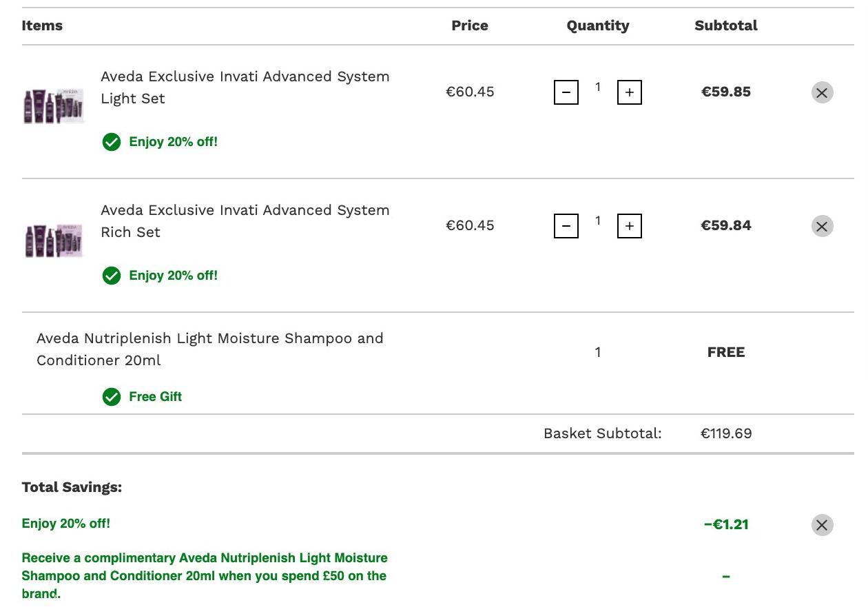Remove the 20% off discount code

(822, 525)
